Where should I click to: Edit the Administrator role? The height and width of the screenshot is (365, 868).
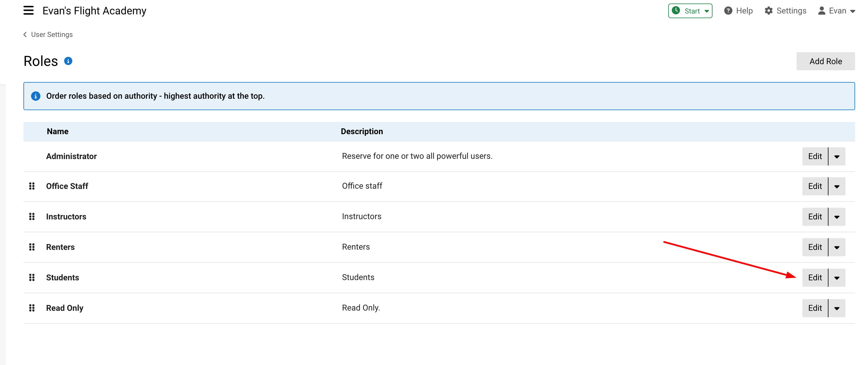815,156
